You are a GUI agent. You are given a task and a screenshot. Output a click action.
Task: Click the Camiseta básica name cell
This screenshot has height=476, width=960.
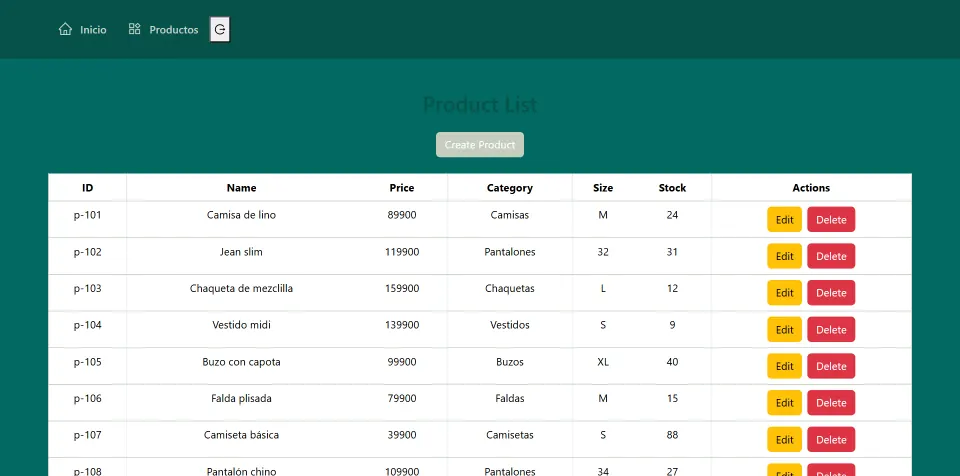click(241, 439)
